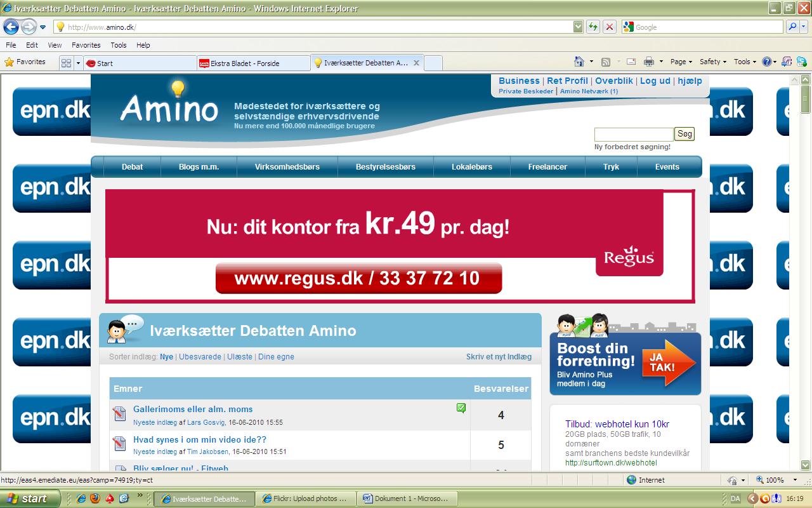Open the Safety dropdown menu

[713, 62]
